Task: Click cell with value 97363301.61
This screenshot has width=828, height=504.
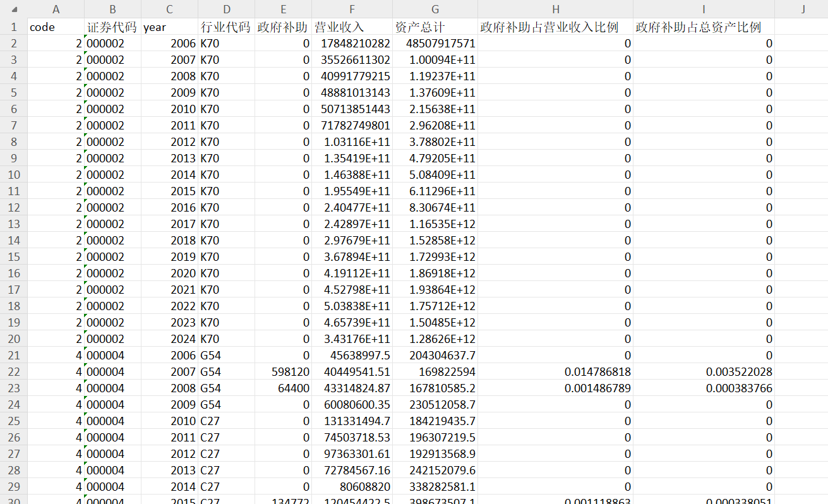Action: click(352, 454)
